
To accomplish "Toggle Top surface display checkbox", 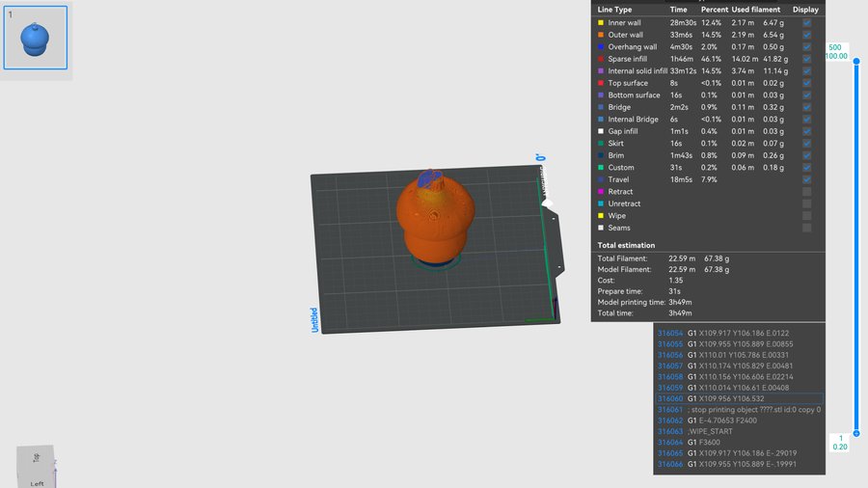I will click(806, 83).
